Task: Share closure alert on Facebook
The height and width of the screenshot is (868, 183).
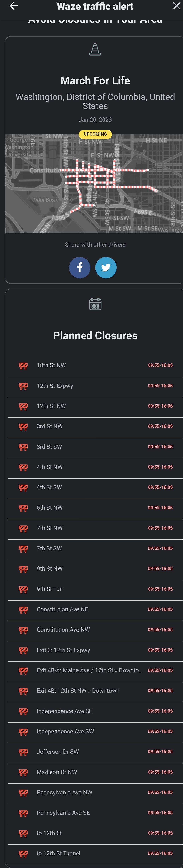Action: (x=80, y=268)
